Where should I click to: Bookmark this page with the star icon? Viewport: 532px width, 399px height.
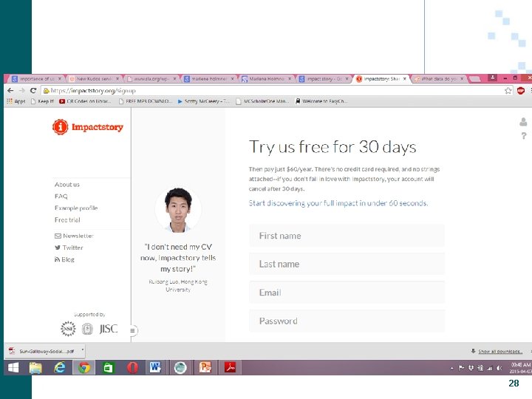pos(508,91)
